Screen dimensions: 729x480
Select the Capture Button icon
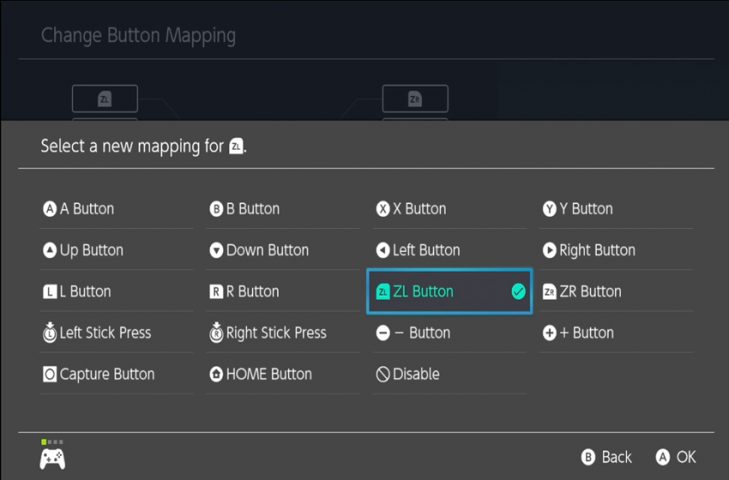(50, 374)
